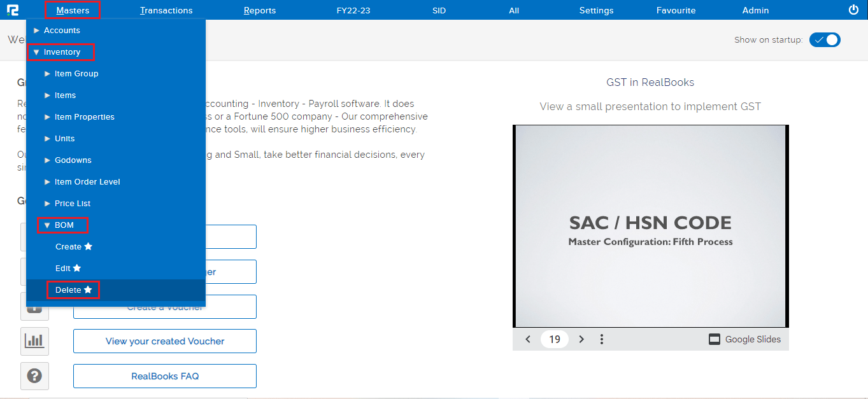Open the Transactions menu
The width and height of the screenshot is (868, 399).
point(166,10)
